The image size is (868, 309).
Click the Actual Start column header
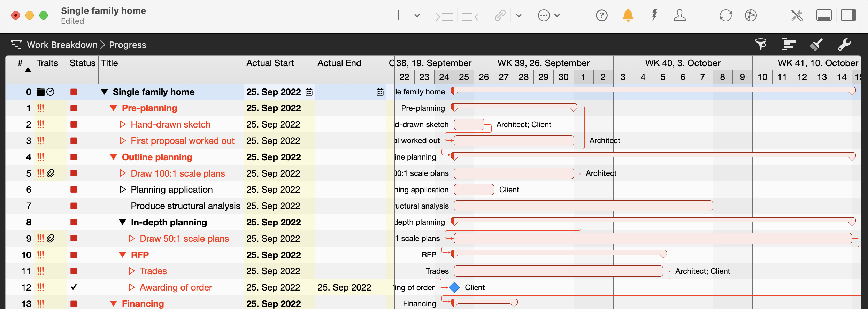[270, 63]
